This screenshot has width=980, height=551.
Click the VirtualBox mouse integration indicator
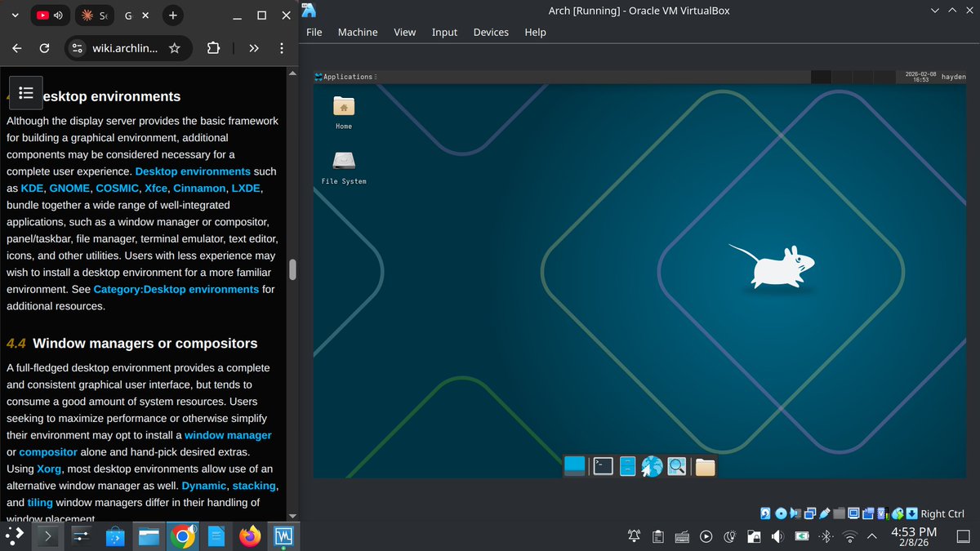pyautogui.click(x=897, y=513)
